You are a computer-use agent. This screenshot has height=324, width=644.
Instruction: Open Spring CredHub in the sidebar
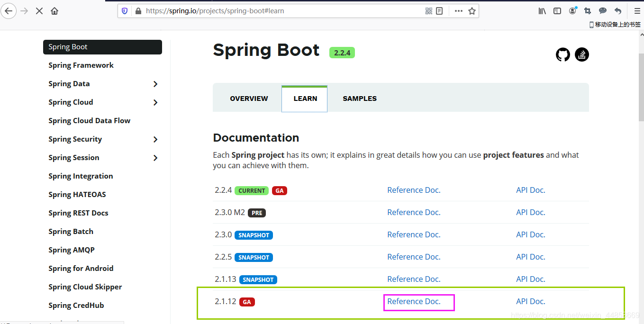[76, 306]
